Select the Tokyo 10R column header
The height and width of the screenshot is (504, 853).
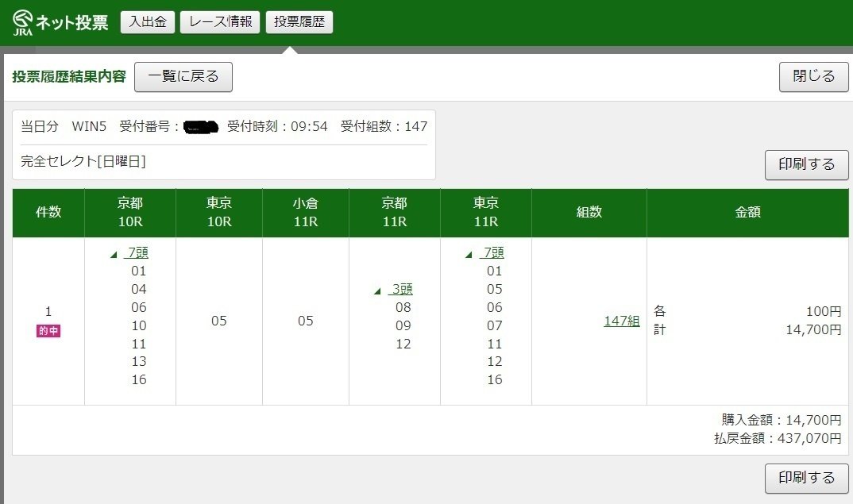(220, 213)
